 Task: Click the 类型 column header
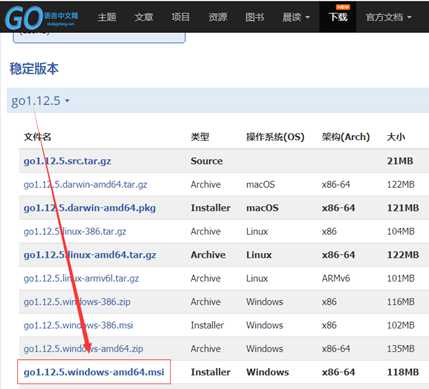click(200, 137)
